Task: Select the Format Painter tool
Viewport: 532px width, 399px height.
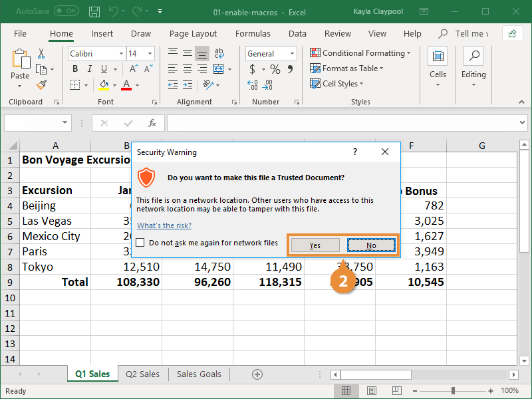Action: click(40, 84)
